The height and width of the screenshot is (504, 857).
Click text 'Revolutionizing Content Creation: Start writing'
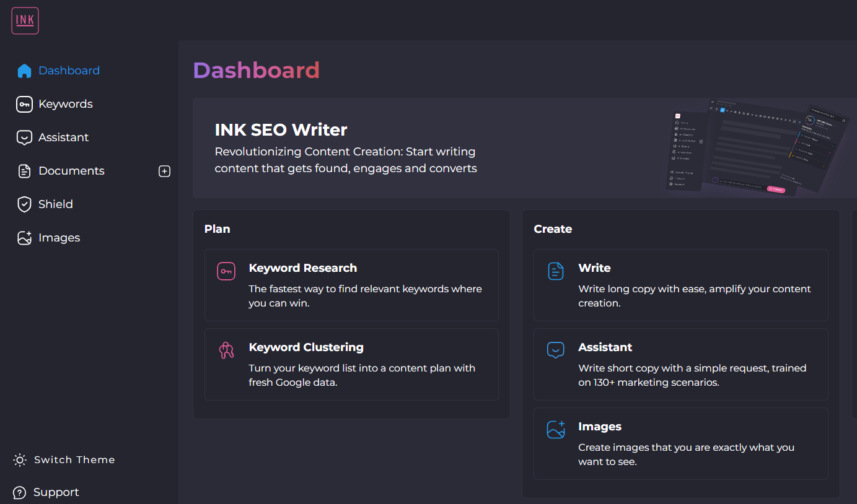pos(345,152)
